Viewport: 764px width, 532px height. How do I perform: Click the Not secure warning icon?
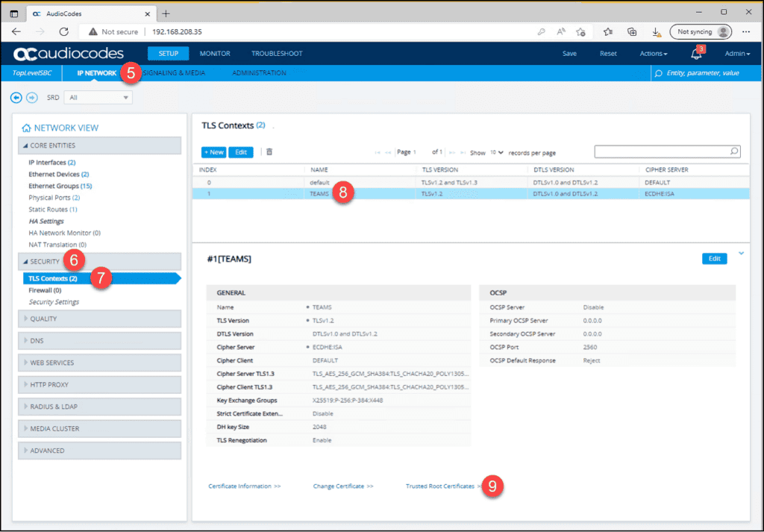(x=93, y=31)
